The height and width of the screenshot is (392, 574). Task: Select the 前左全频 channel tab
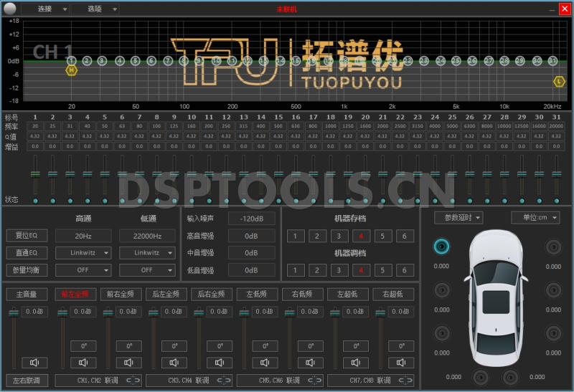[x=75, y=294]
